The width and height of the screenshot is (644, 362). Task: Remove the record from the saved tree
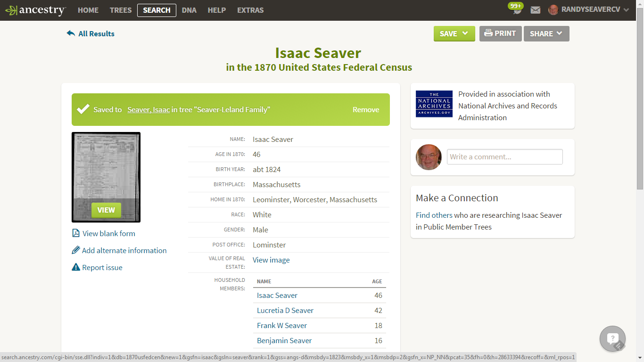click(x=366, y=109)
